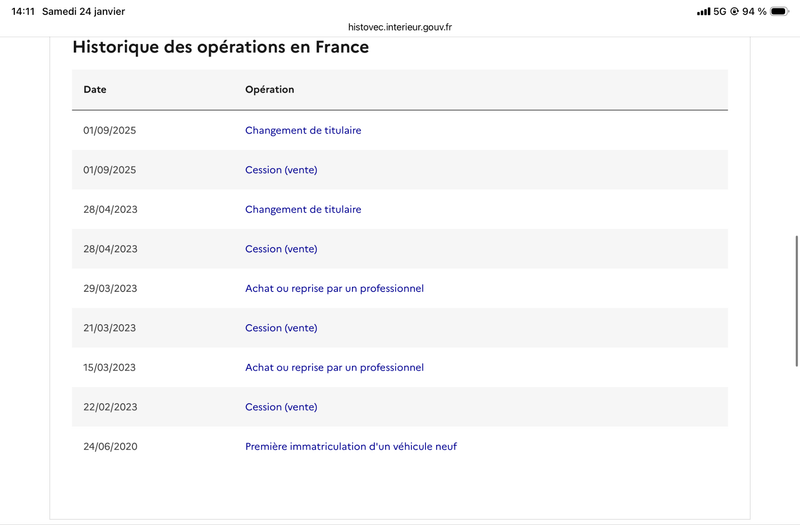The height and width of the screenshot is (525, 800).
Task: Open Achat ou reprise par un professionnel from 15/03/2023
Action: 334,367
